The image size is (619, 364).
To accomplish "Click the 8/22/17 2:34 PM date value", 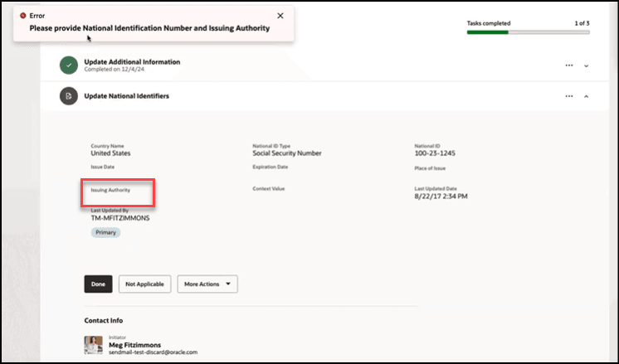I will [x=441, y=197].
